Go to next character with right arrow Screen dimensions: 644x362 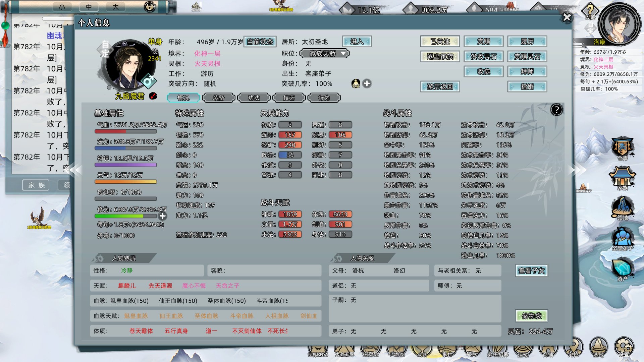(578, 170)
